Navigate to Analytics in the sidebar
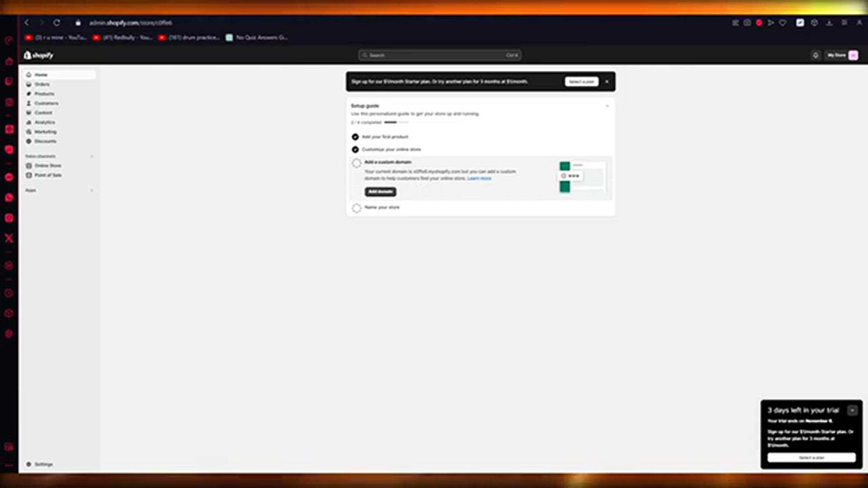 point(45,122)
